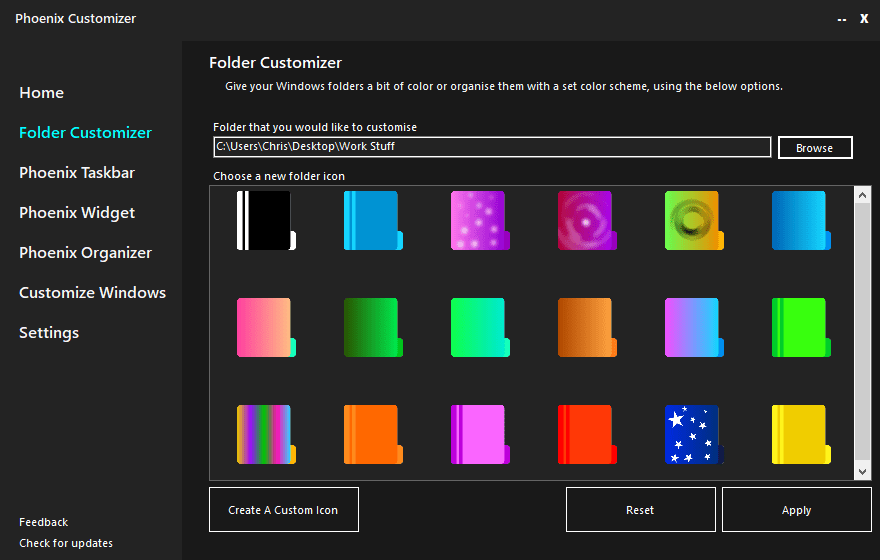The width and height of the screenshot is (880, 560).
Task: Open Create A Custom Icon
Action: point(283,510)
